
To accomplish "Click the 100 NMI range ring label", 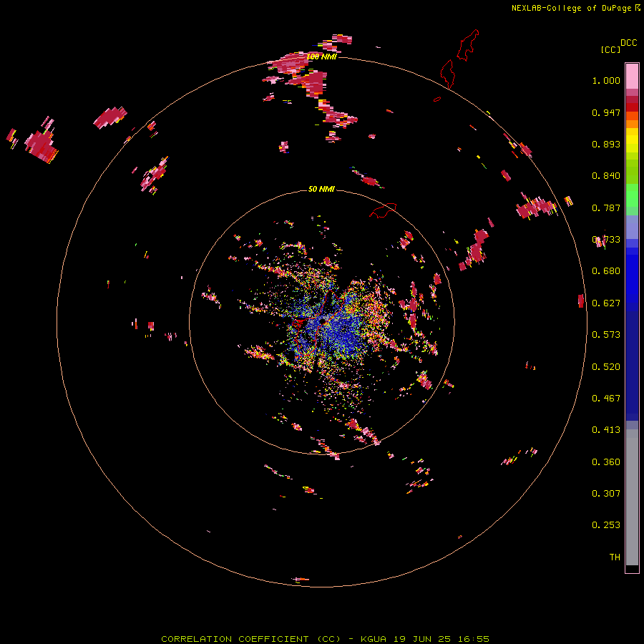I will 321,57.
